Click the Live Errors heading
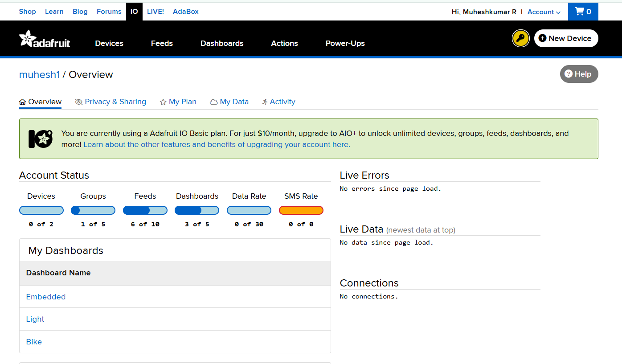Viewport: 622px width, 364px height. pyautogui.click(x=364, y=175)
